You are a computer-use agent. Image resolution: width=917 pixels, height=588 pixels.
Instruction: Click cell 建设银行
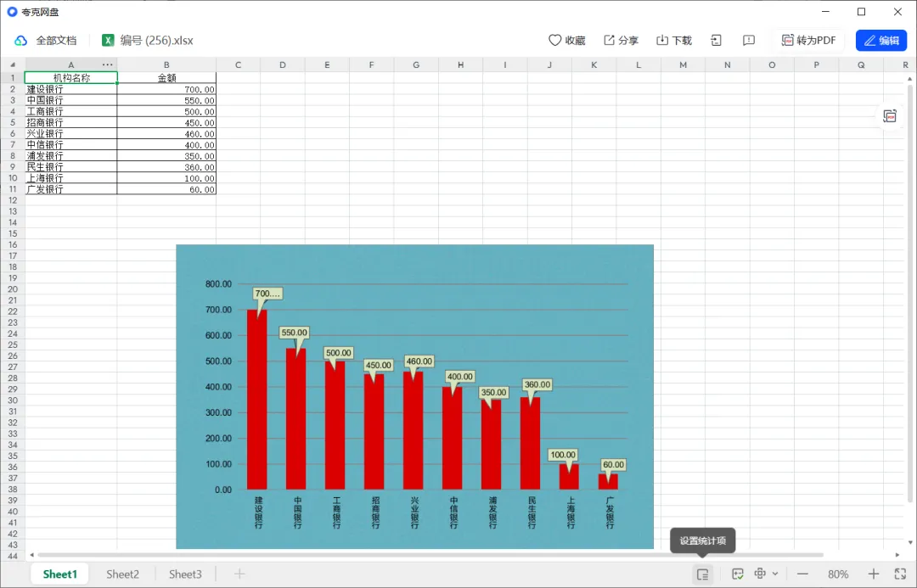pos(71,89)
